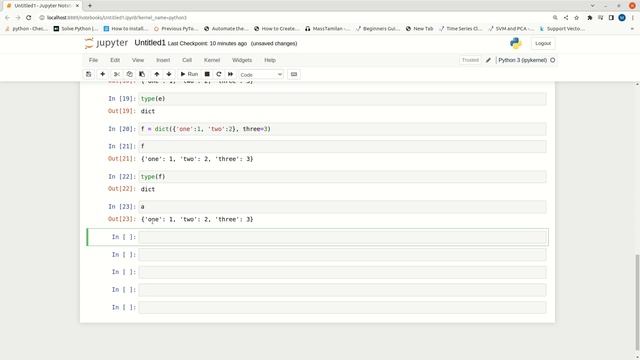
Task: Click Out[23] dictionary output text
Action: coord(197,220)
